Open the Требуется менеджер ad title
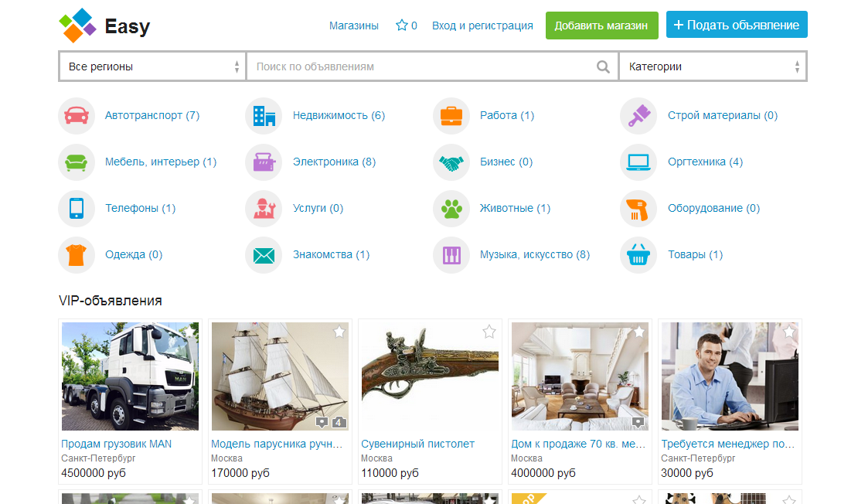841x504 pixels. pyautogui.click(x=728, y=444)
